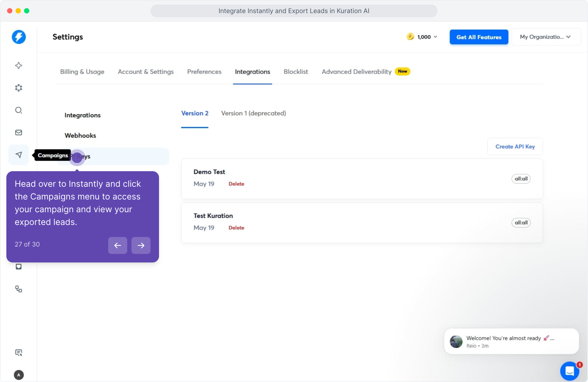Click the all:all badge for Demo Test
The image size is (588, 382).
pos(521,179)
